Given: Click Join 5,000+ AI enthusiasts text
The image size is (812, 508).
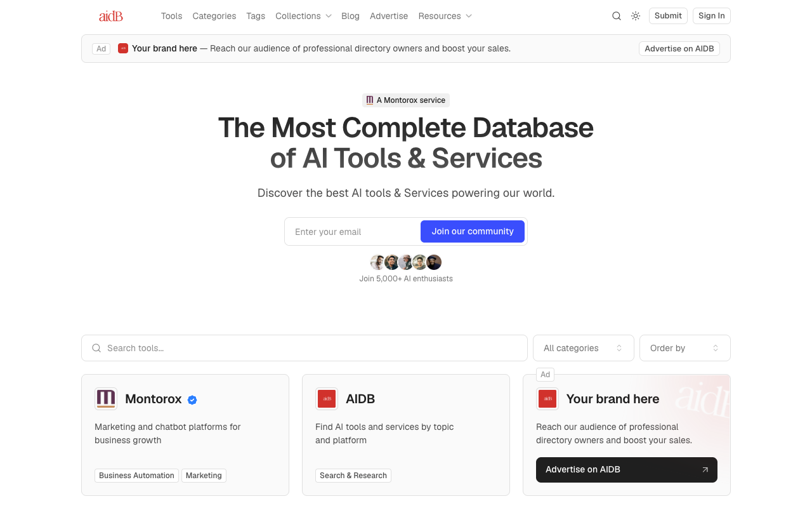Looking at the screenshot, I should 406,278.
